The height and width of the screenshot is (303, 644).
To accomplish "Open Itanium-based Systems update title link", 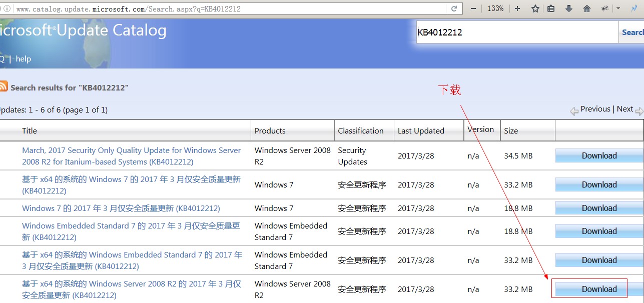I will [132, 156].
